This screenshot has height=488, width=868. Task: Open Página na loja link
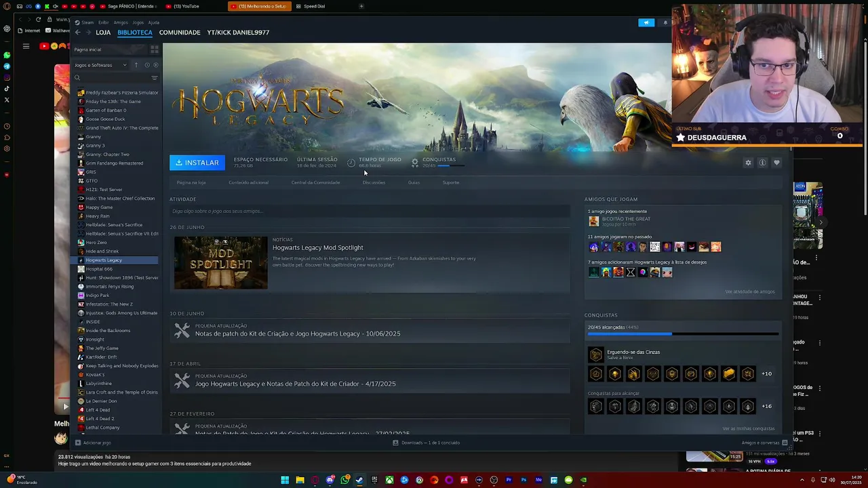[x=191, y=182]
